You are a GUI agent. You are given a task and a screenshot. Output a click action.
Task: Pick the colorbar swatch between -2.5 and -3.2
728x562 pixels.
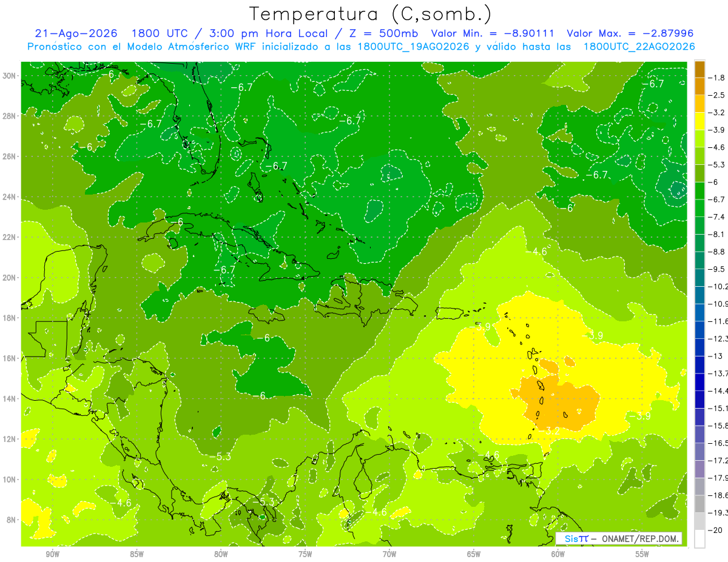(x=699, y=104)
